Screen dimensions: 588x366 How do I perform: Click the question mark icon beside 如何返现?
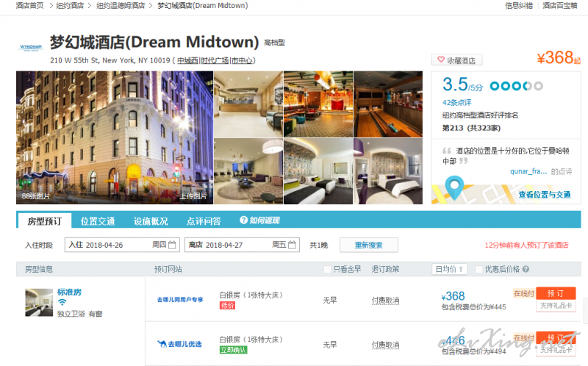point(244,220)
